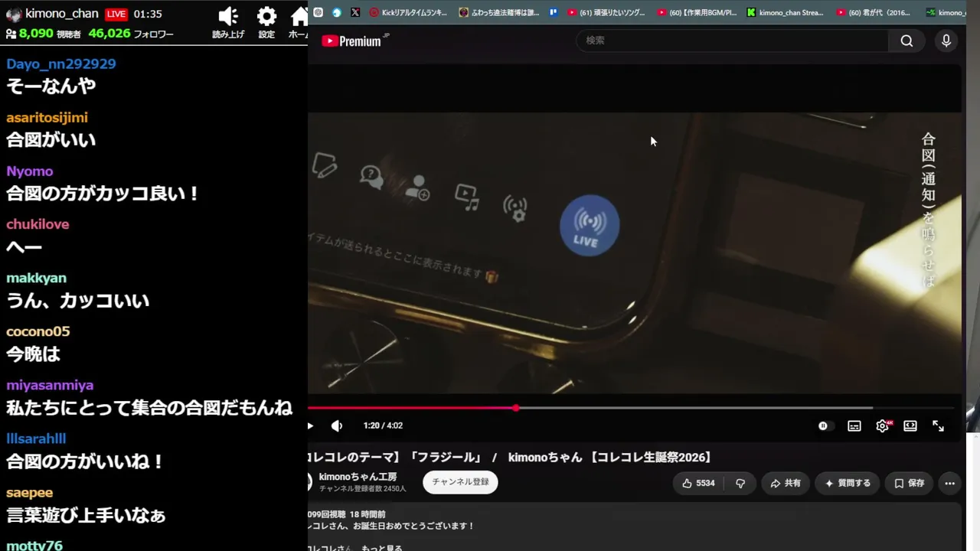This screenshot has width=980, height=551.
Task: Start voice search with microphone icon
Action: point(946,41)
